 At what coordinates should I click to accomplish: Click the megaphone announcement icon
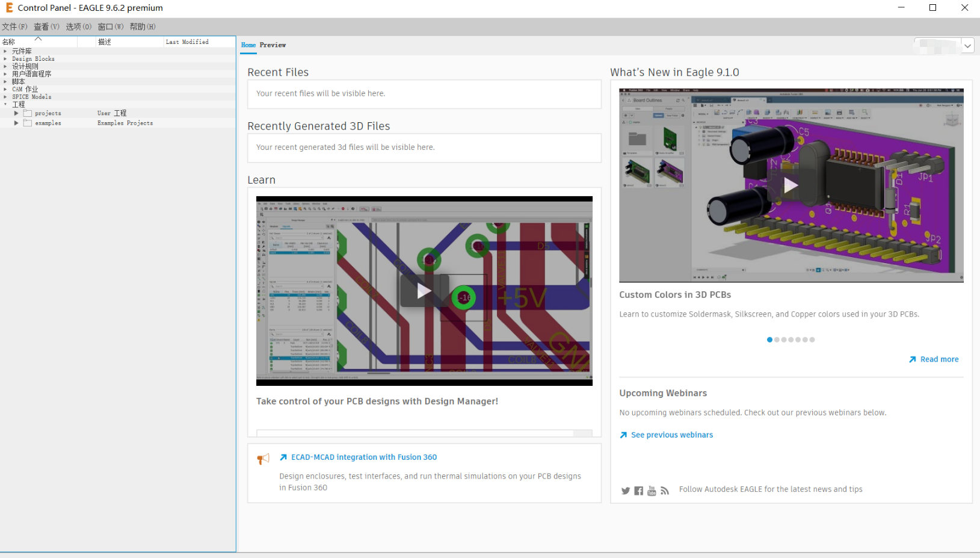[x=263, y=459]
